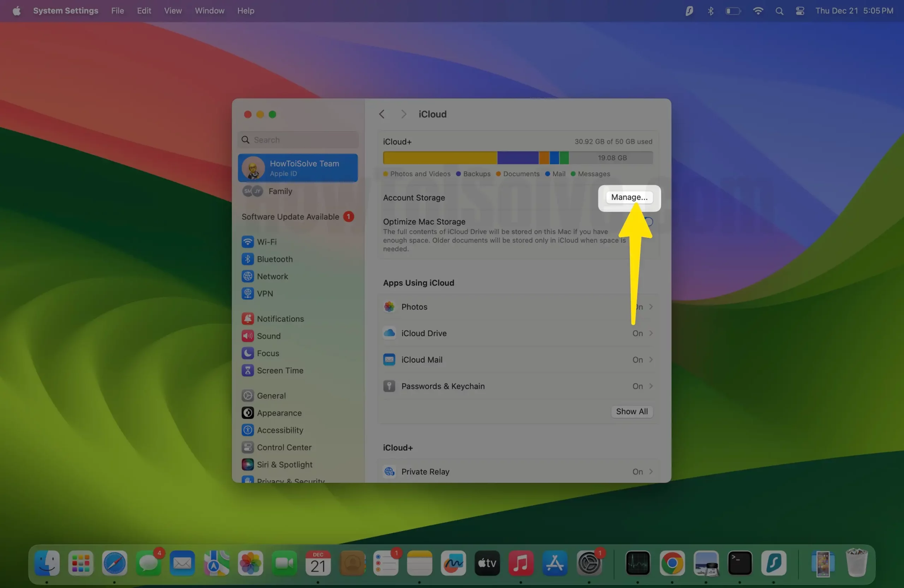Launch Finder from the Dock
This screenshot has width=904, height=588.
47,563
